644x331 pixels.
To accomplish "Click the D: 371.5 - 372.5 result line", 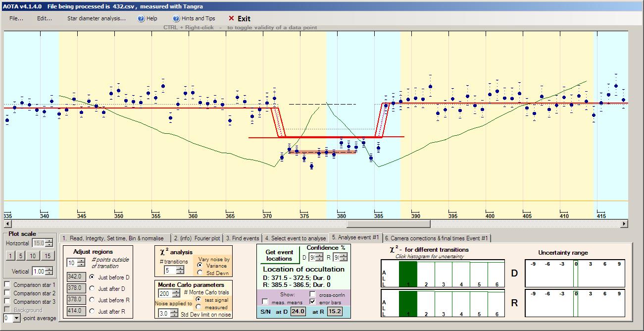I will (297, 277).
